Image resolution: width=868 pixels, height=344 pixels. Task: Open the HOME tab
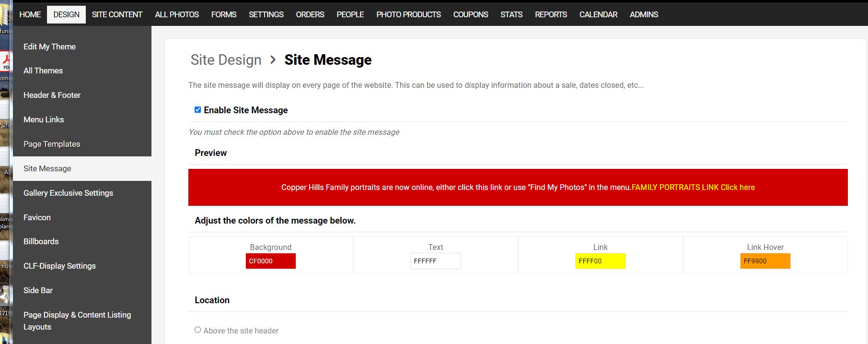pyautogui.click(x=30, y=14)
